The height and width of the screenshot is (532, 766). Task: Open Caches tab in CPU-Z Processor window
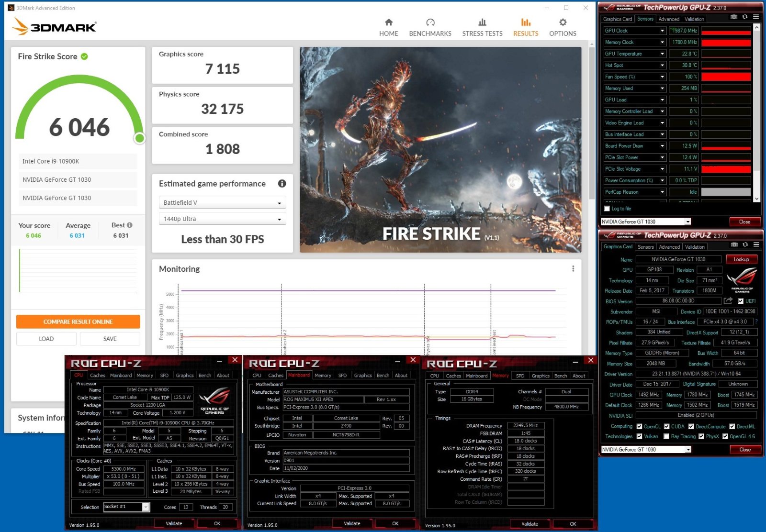point(97,376)
